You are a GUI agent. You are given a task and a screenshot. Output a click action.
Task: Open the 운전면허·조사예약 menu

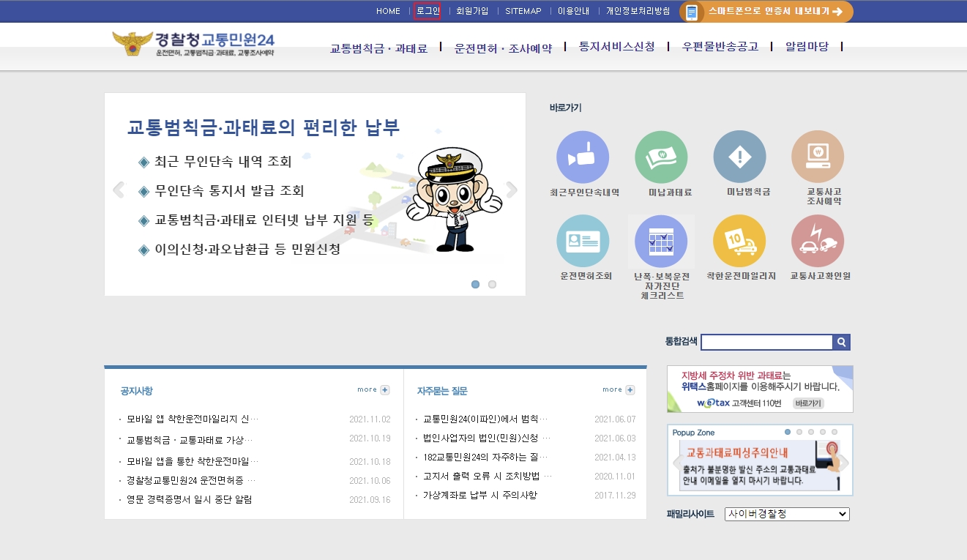[503, 48]
